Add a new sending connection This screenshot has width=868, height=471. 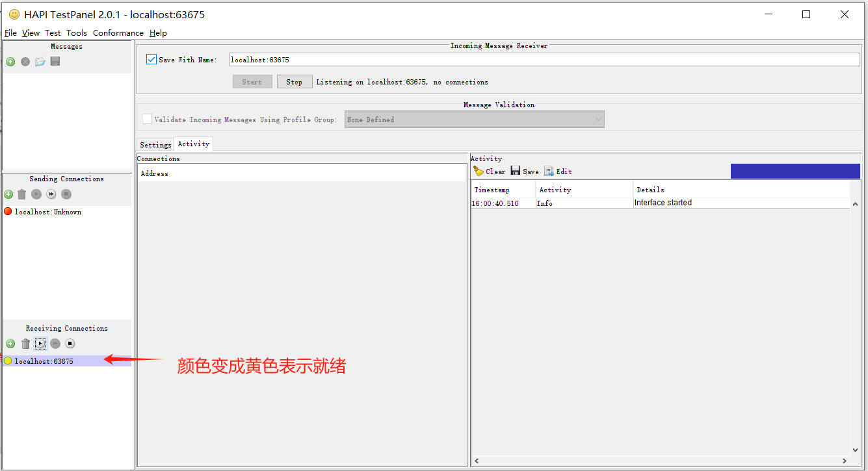[x=8, y=194]
